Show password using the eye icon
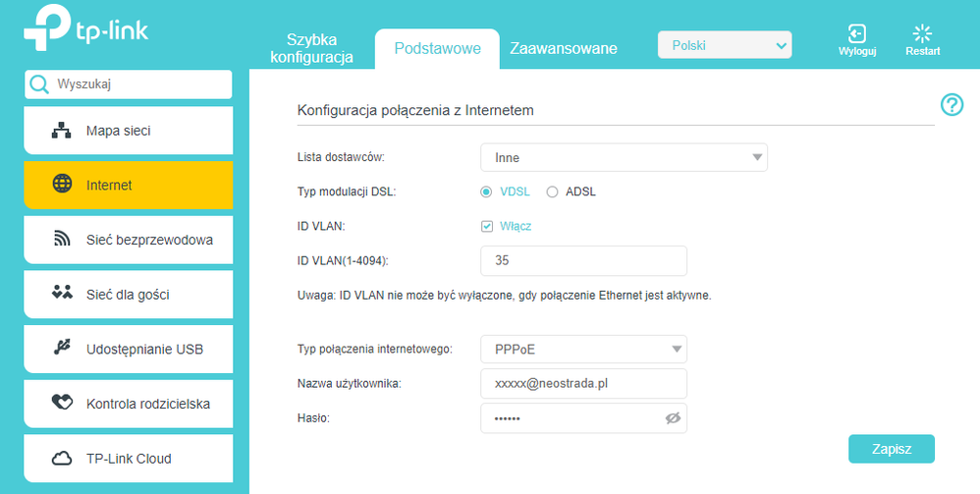 (673, 418)
